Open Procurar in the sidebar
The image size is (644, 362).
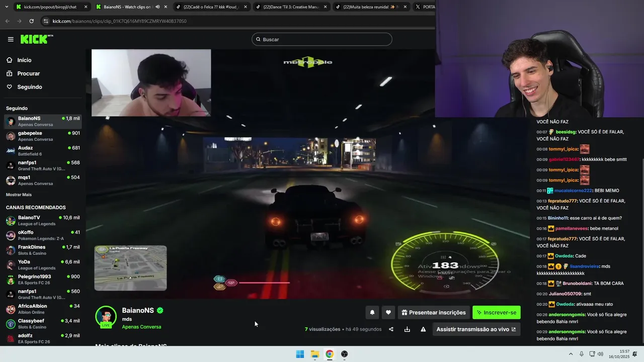28,73
